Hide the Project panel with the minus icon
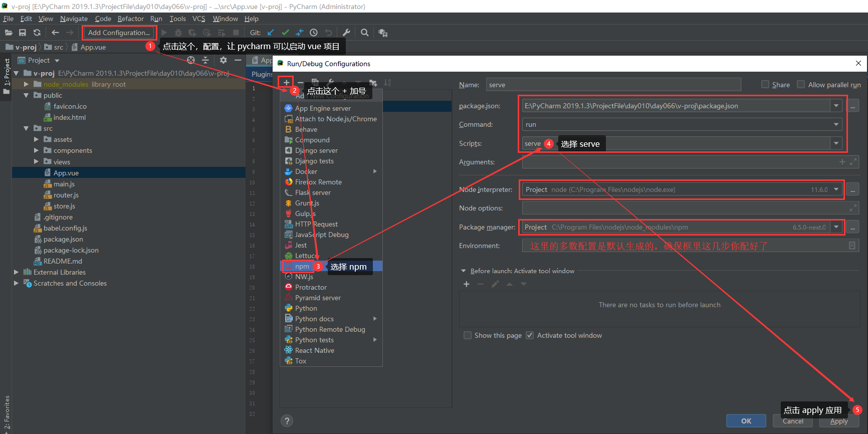868x434 pixels. point(238,60)
